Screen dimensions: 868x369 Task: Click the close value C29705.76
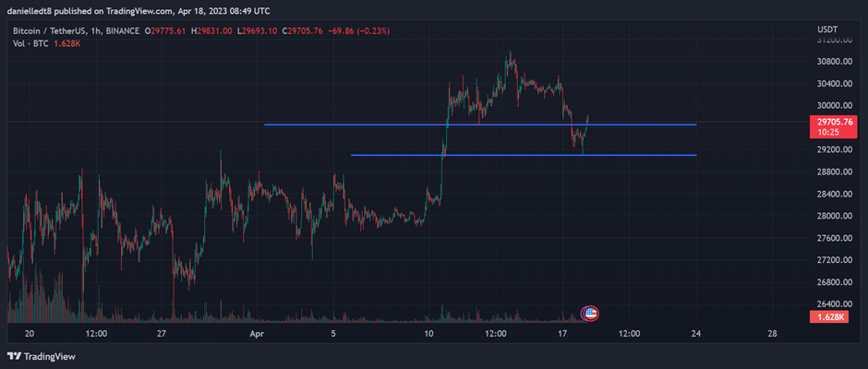tap(304, 31)
